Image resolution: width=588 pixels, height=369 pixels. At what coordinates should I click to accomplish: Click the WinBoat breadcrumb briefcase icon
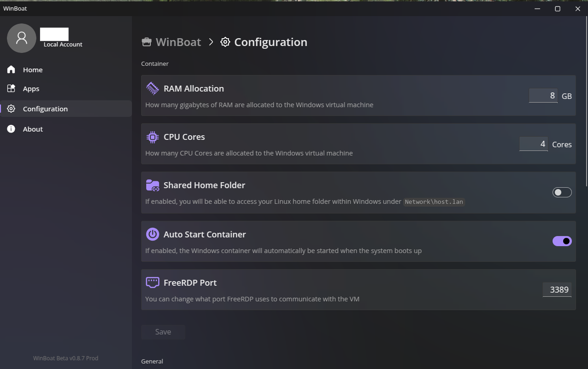(x=147, y=42)
